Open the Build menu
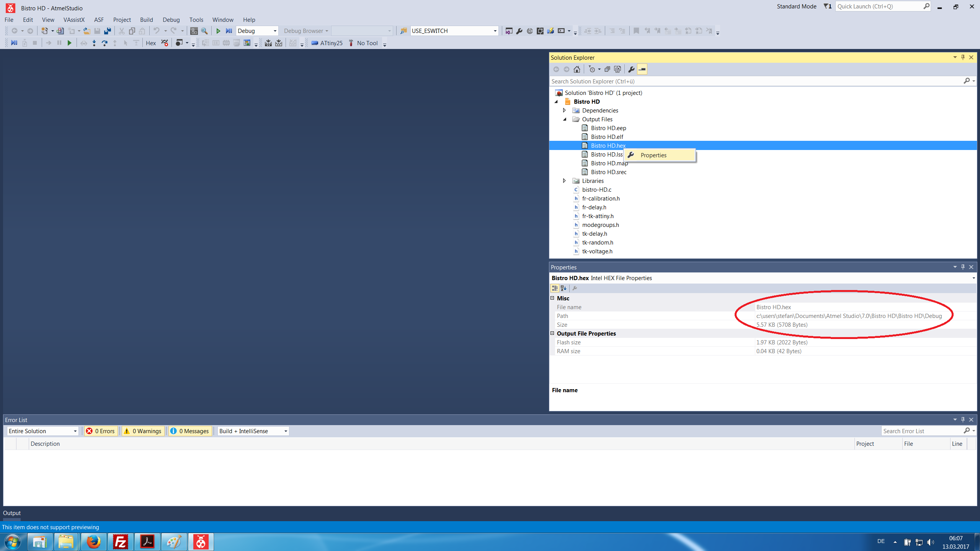This screenshot has height=551, width=980. coord(146,20)
